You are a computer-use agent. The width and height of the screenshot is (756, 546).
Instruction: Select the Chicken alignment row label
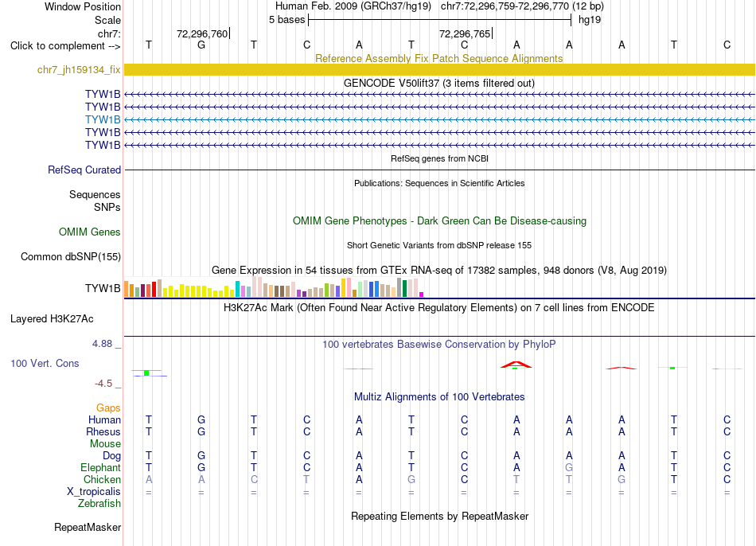coord(102,479)
